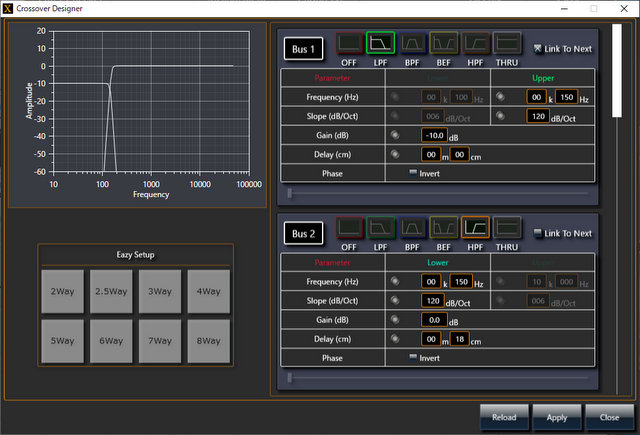Select the HPF filter icon for Bus 2
Image resolution: width=640 pixels, height=435 pixels.
[x=476, y=229]
